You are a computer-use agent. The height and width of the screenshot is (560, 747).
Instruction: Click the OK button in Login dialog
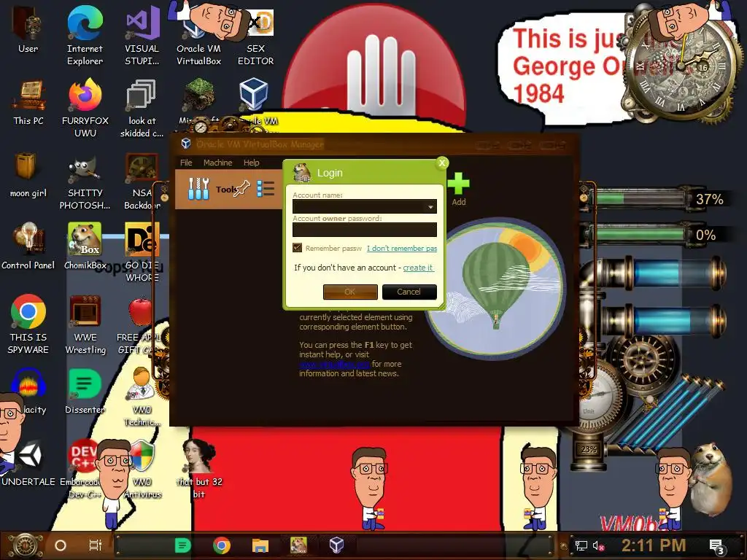click(350, 292)
